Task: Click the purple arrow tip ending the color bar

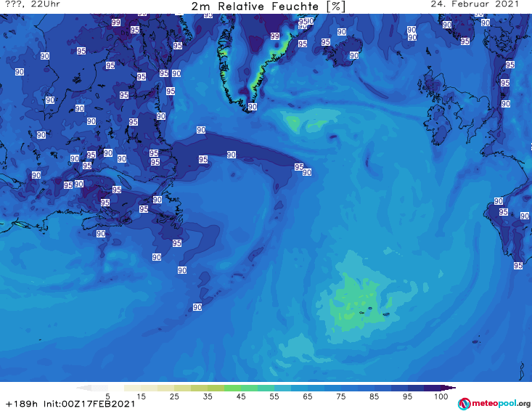Action: 449,388
